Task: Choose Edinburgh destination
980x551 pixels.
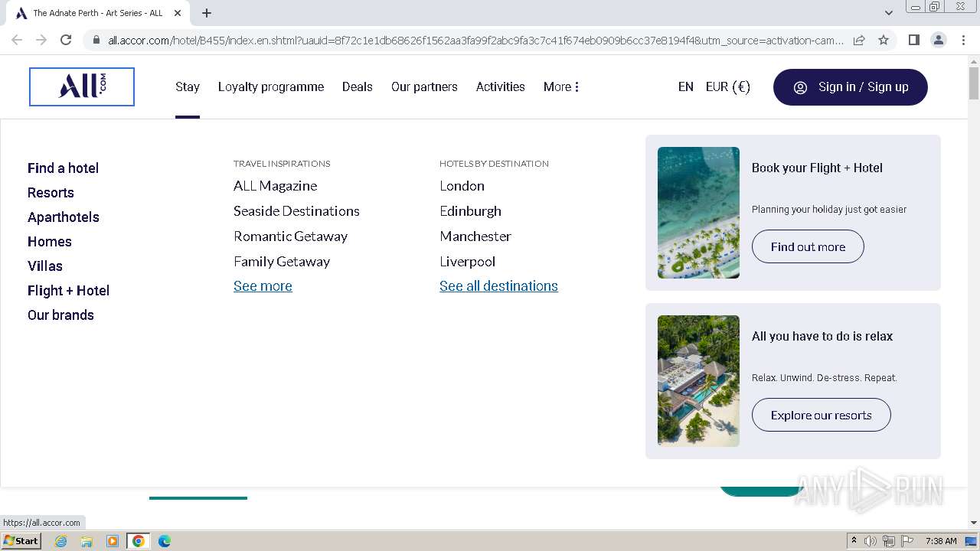Action: [x=470, y=211]
